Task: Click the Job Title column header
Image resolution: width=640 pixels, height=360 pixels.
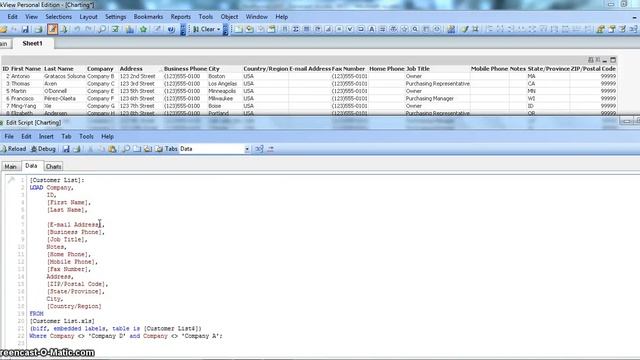Action: tap(418, 69)
